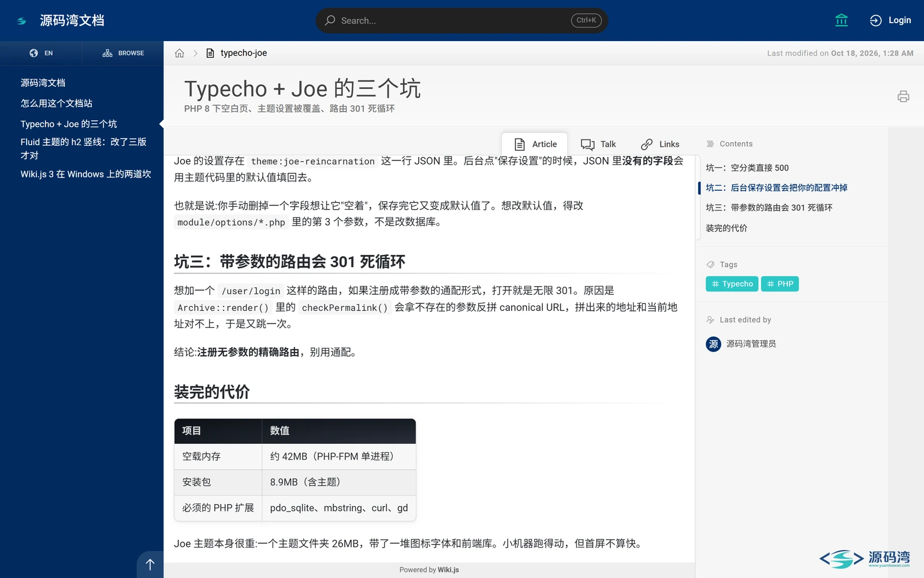Click the page title Typecho + Joe 的三个坑
Screen dimensions: 924x578
click(302, 89)
